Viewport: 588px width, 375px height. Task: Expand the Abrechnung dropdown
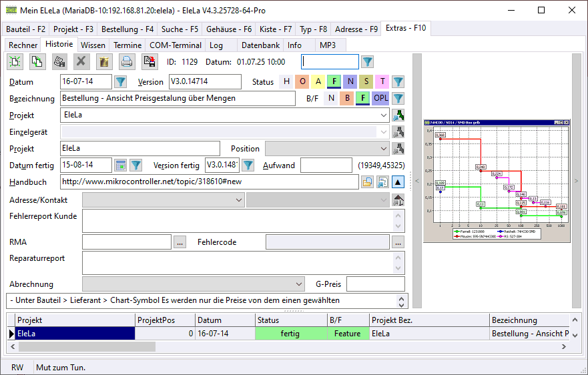pos(298,284)
